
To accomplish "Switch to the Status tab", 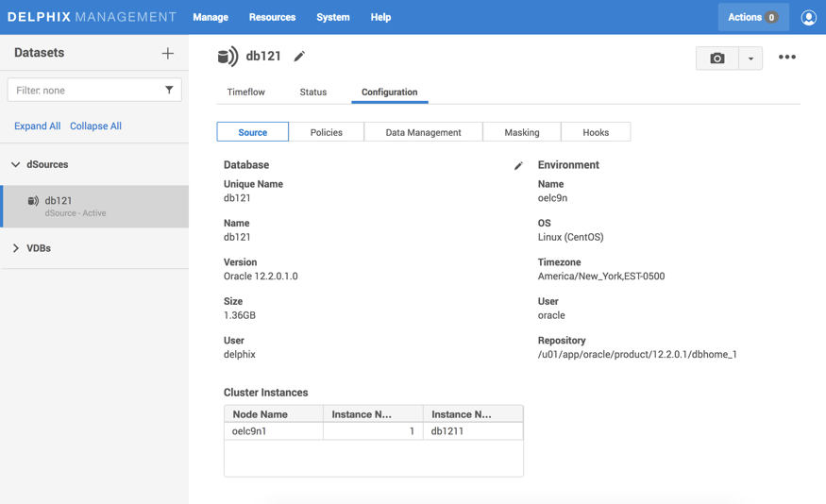I will pyautogui.click(x=312, y=92).
